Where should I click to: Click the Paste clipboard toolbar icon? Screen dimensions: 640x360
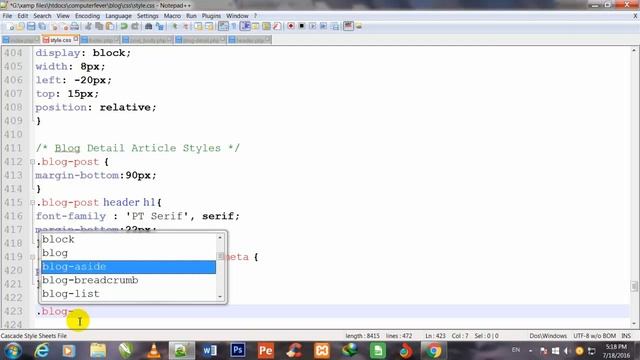pos(110,27)
